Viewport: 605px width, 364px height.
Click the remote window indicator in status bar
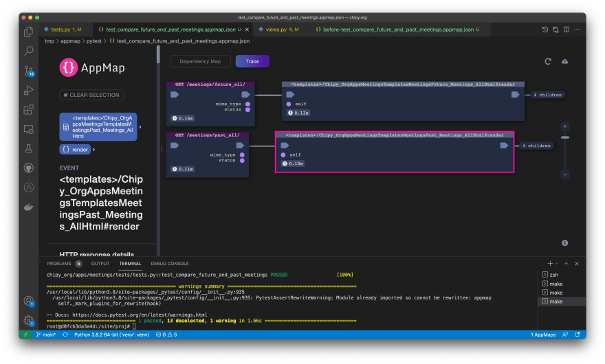[x=26, y=334]
